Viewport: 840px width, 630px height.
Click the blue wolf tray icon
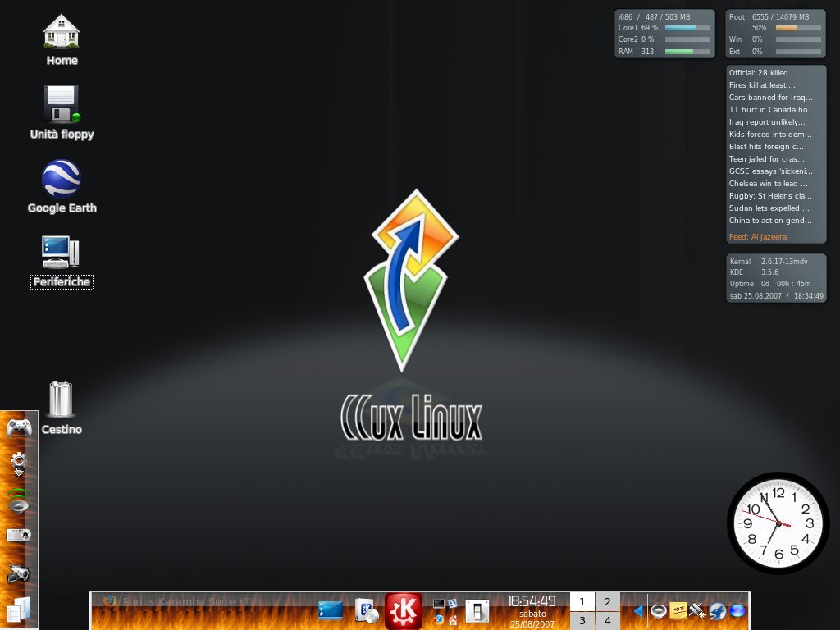[717, 610]
